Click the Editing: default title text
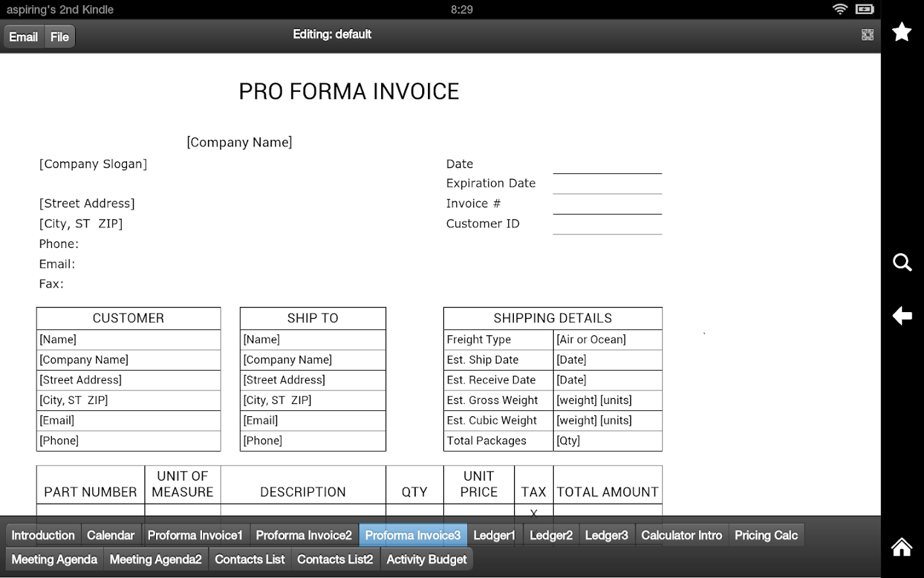The width and height of the screenshot is (924, 578). (332, 35)
